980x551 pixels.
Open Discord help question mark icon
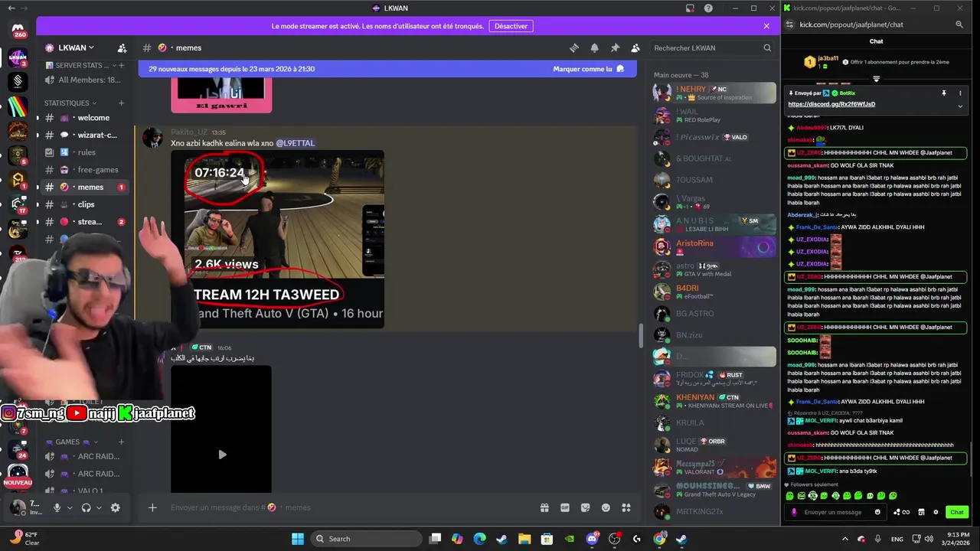[708, 8]
